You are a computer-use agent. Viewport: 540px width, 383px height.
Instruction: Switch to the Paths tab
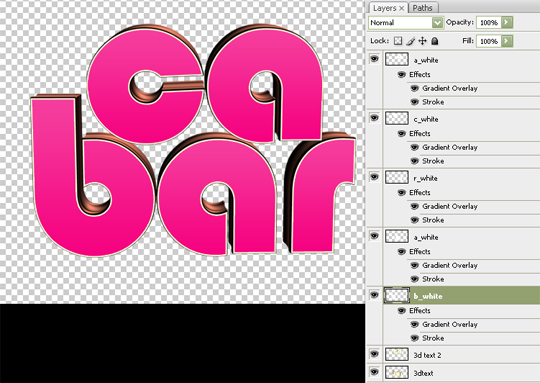click(422, 8)
